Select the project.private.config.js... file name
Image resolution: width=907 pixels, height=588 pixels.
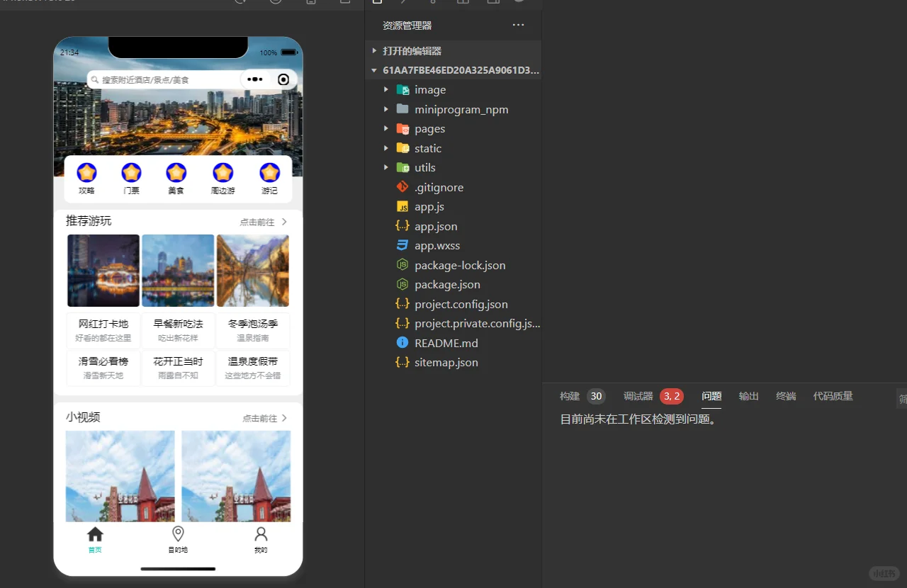point(478,324)
